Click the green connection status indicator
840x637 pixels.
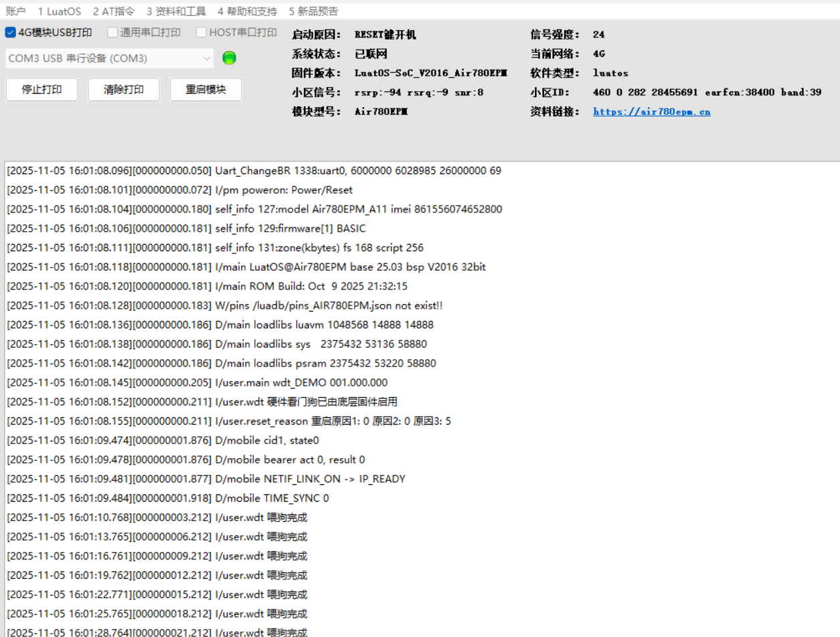click(229, 58)
